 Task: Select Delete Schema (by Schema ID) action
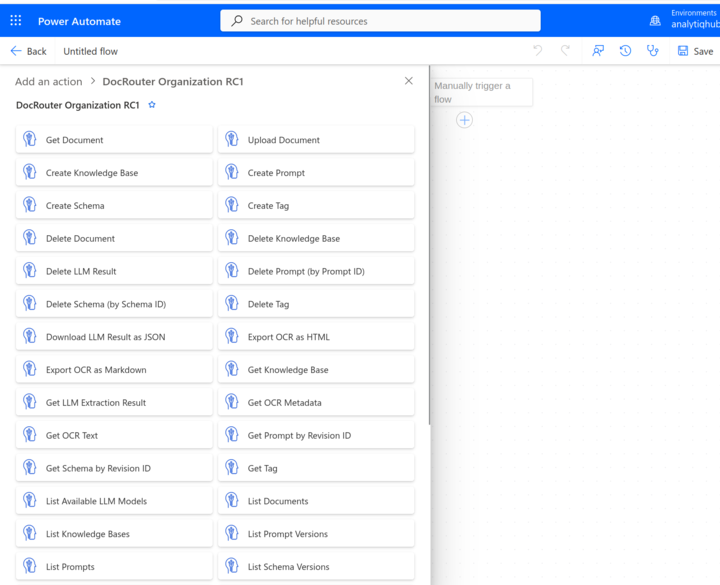coord(114,304)
